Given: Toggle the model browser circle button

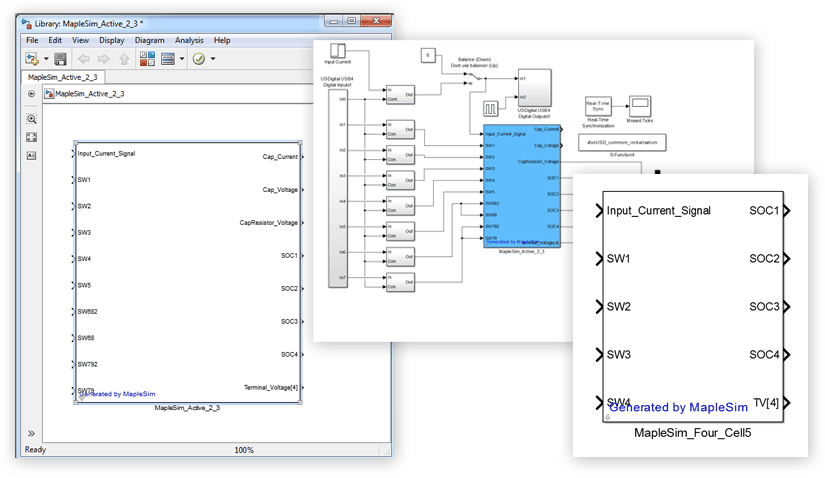Looking at the screenshot, I should 31,94.
